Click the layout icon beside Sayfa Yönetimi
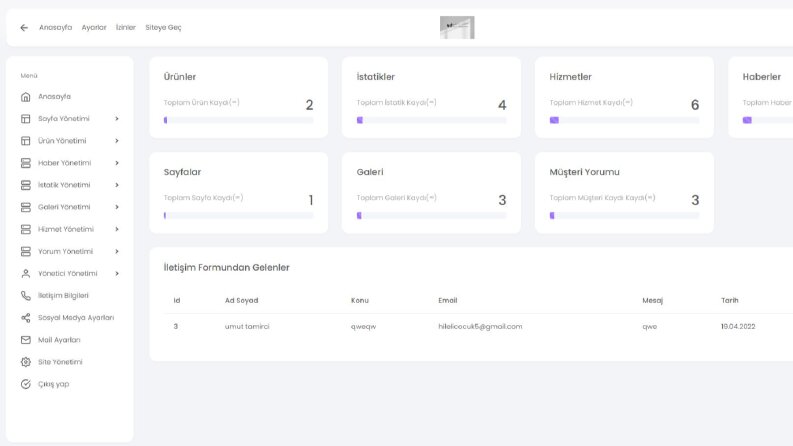This screenshot has height=446, width=793. coord(26,119)
